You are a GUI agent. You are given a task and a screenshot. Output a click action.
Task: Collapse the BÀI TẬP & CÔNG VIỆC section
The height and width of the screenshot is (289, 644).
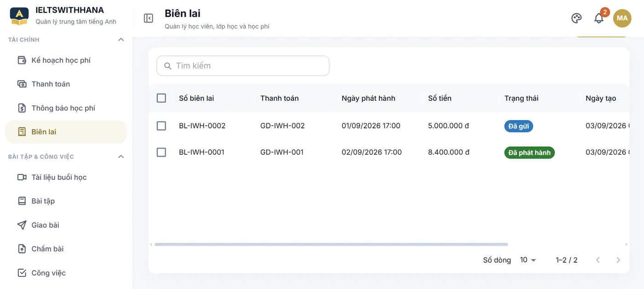[121, 156]
